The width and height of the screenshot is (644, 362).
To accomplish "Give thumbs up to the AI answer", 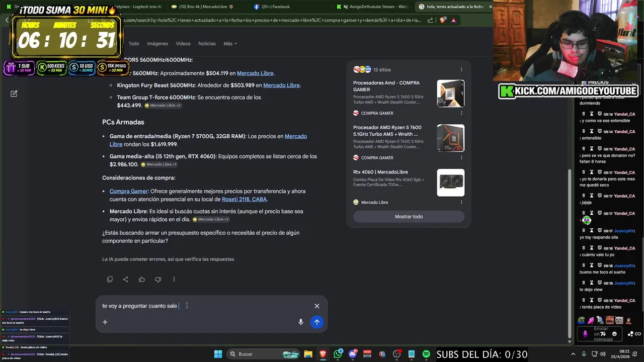I will click(x=142, y=280).
